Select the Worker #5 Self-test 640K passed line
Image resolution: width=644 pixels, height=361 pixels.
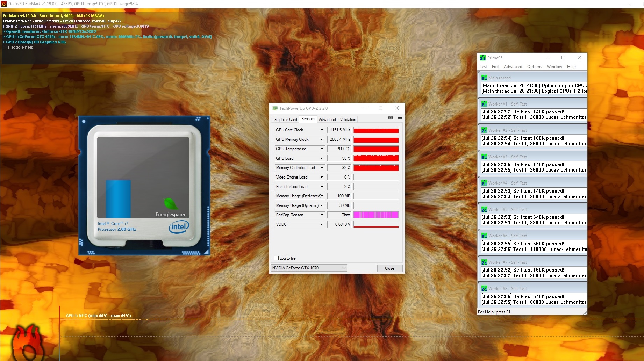523,217
